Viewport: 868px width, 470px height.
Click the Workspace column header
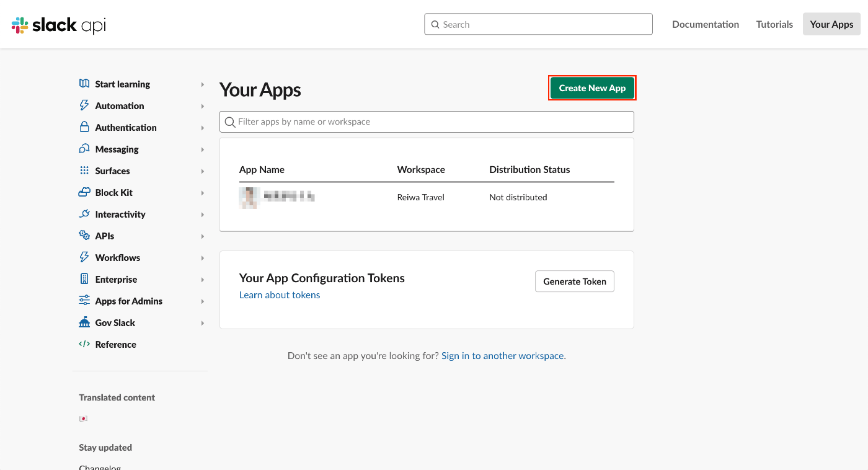421,169
